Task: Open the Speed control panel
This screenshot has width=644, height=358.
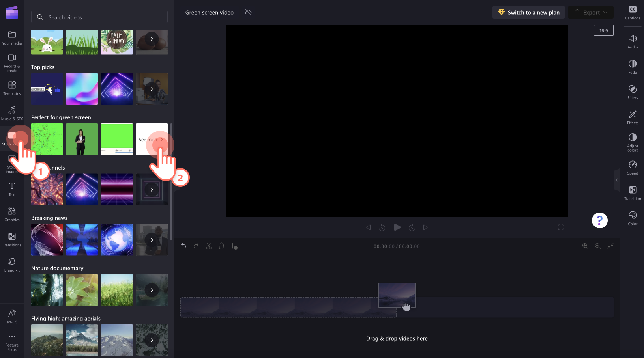Action: point(632,167)
